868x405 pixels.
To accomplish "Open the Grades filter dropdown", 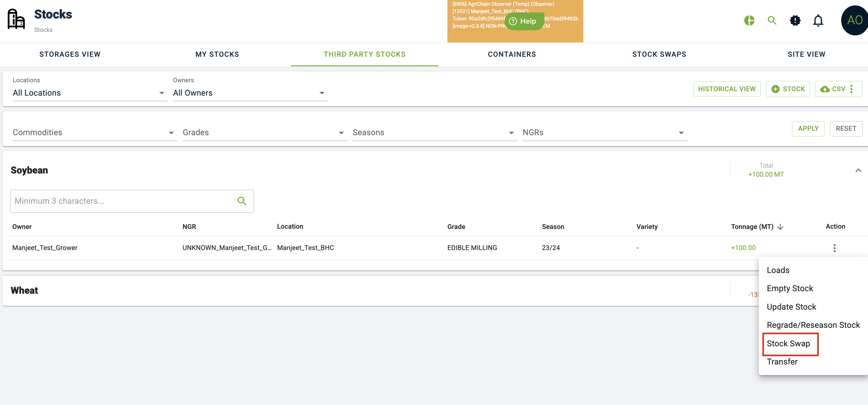I will pyautogui.click(x=265, y=133).
